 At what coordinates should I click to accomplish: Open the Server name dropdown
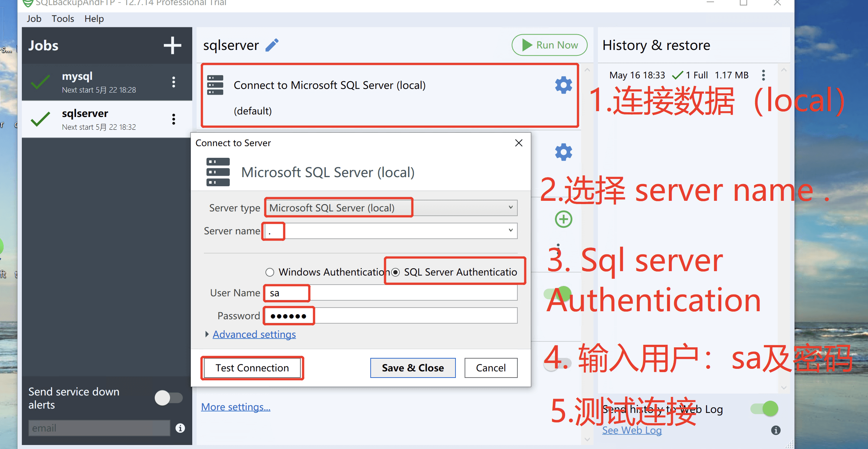(391, 231)
